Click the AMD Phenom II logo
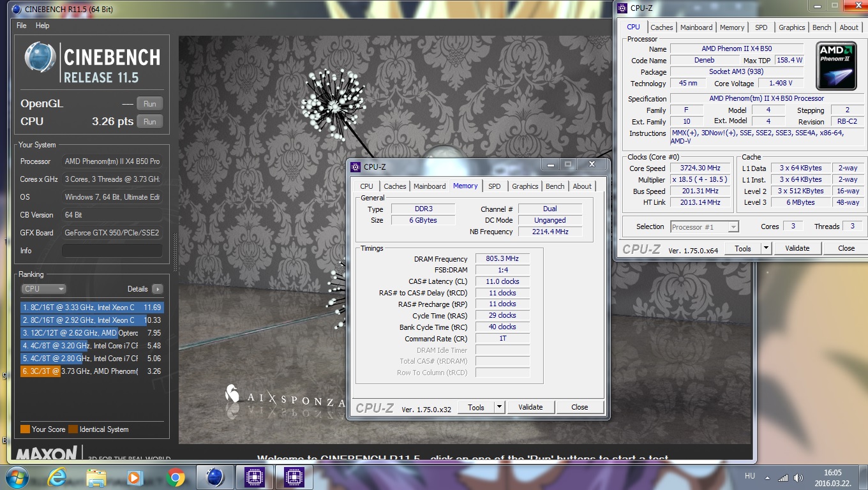This screenshot has width=868, height=490. (x=836, y=66)
